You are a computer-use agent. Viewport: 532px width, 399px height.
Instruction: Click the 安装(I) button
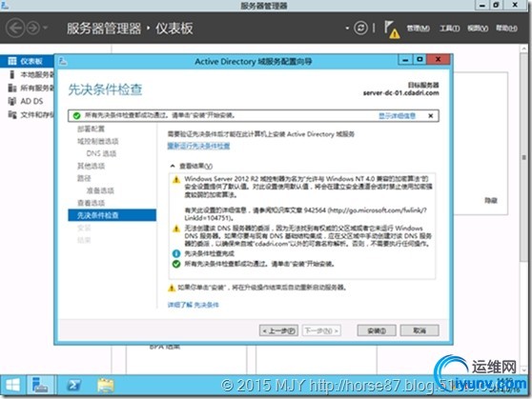click(x=377, y=330)
